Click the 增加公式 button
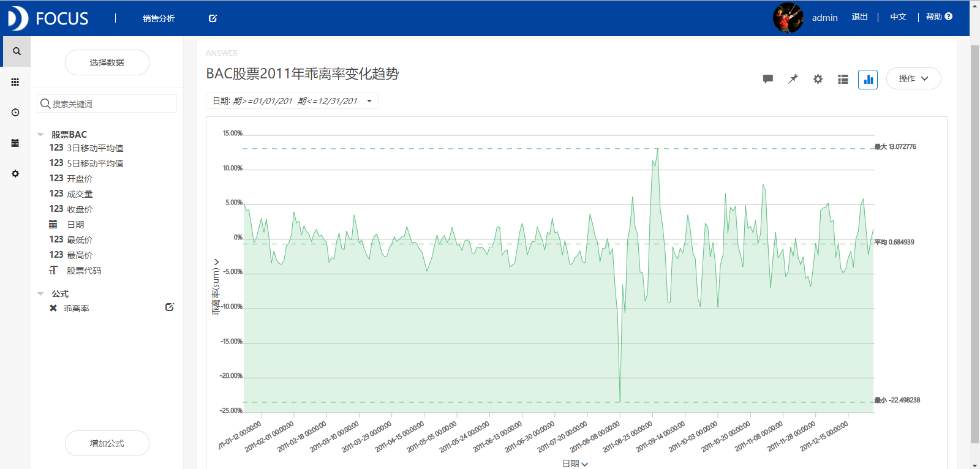This screenshot has width=980, height=469. click(x=107, y=443)
